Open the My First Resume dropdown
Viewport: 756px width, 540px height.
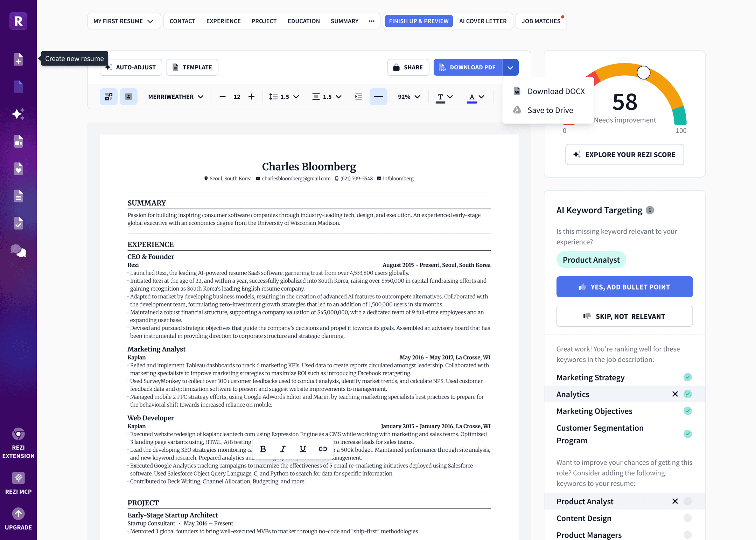(x=124, y=21)
